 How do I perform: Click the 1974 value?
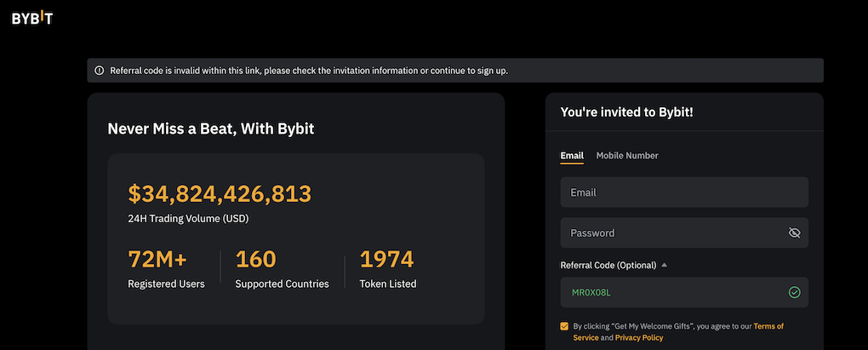(386, 259)
